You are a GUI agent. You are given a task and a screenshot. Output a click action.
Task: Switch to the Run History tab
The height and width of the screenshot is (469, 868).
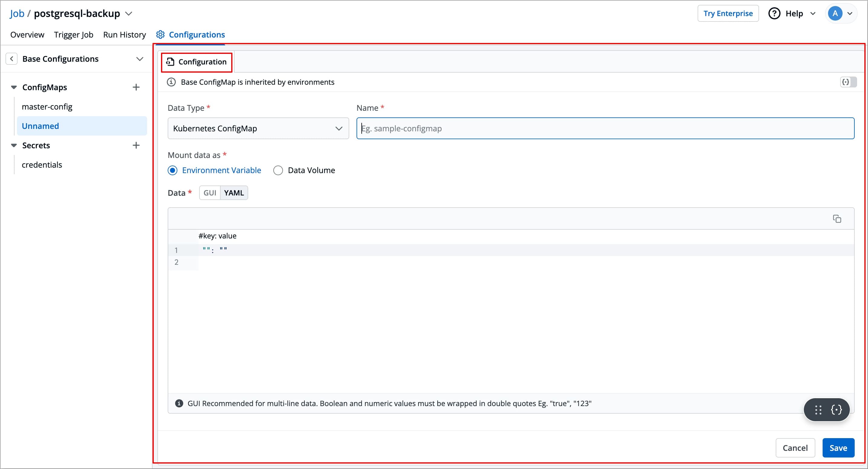pyautogui.click(x=124, y=34)
